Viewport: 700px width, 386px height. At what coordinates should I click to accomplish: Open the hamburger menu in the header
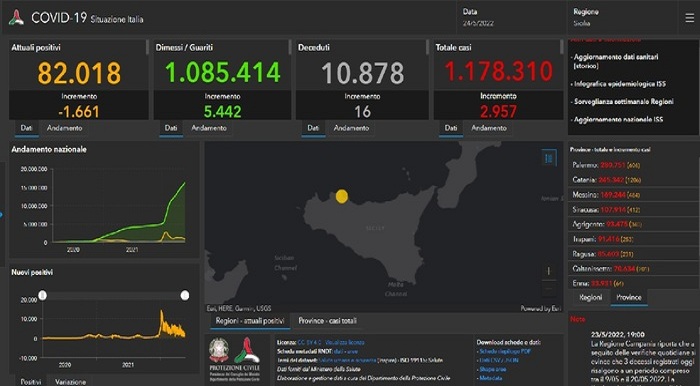click(x=689, y=18)
